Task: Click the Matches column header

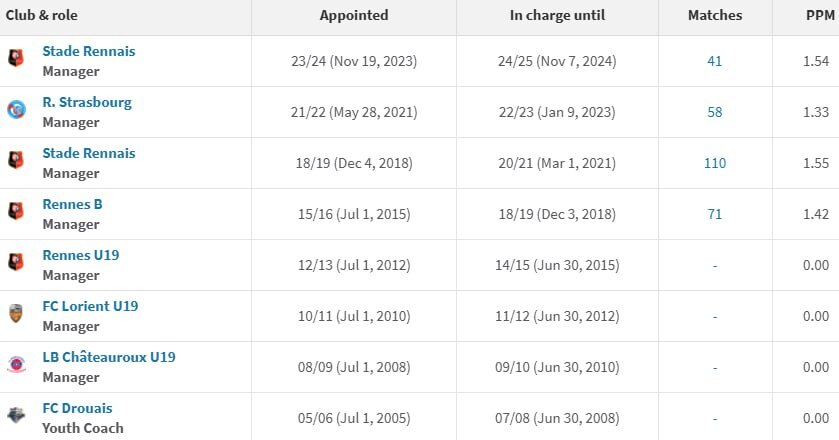Action: point(714,16)
